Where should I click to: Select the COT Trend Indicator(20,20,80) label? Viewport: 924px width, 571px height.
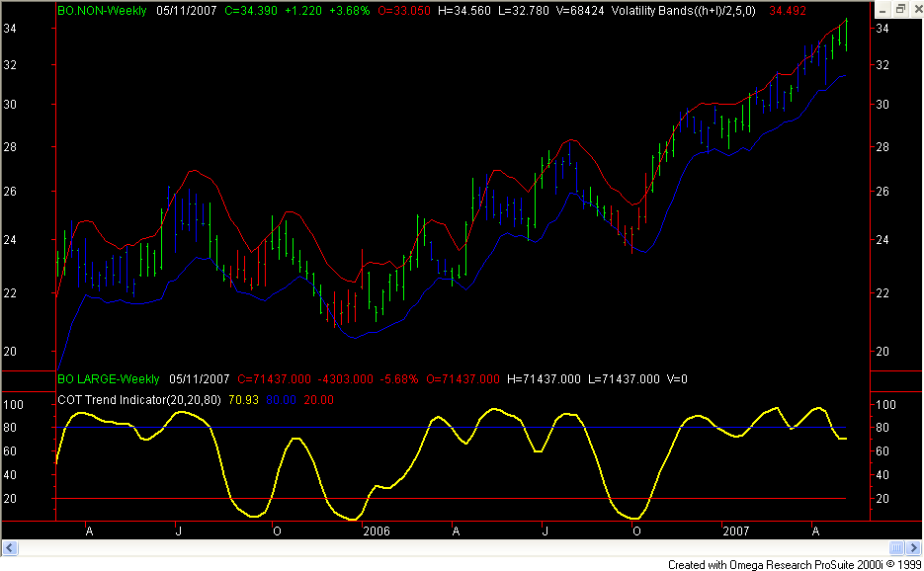coord(139,399)
